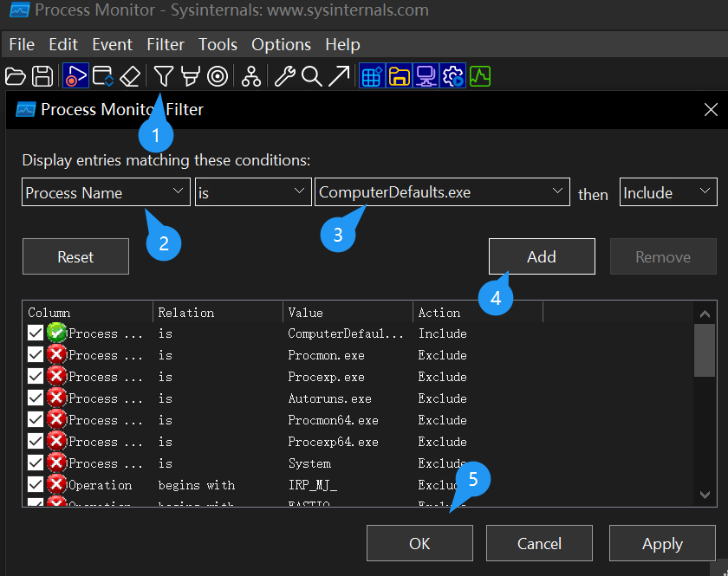Select the Procexp64.exe value cell

pos(333,442)
